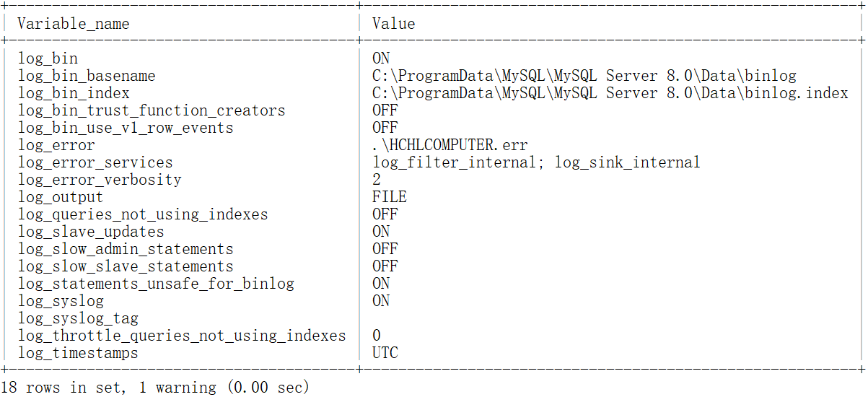Click the log_statements_unsafe_for_binlog variable name
Viewport: 868px width, 397px height.
tap(156, 284)
